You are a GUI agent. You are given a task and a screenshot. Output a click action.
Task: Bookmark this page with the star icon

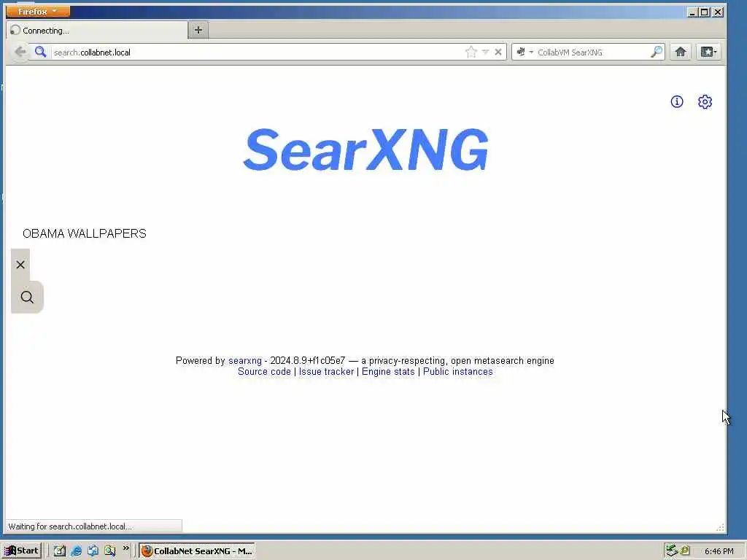pos(471,52)
